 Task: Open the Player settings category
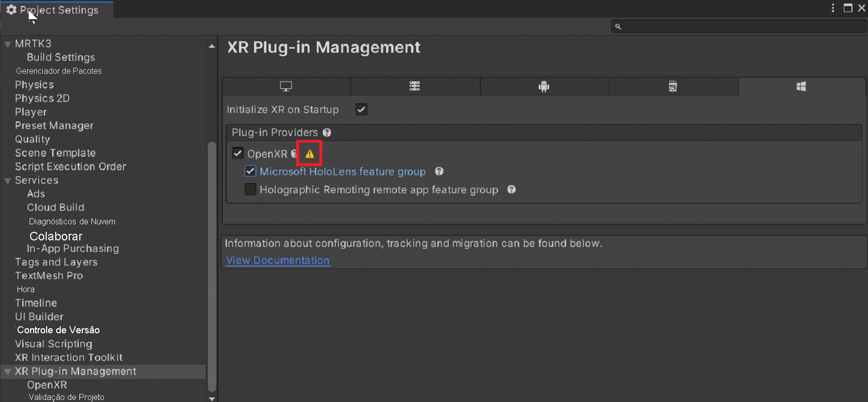[31, 112]
